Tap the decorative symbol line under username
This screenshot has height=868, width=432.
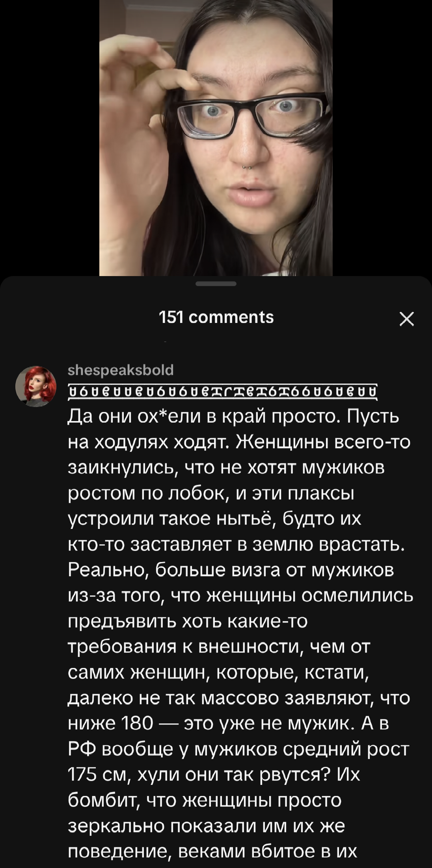click(223, 391)
